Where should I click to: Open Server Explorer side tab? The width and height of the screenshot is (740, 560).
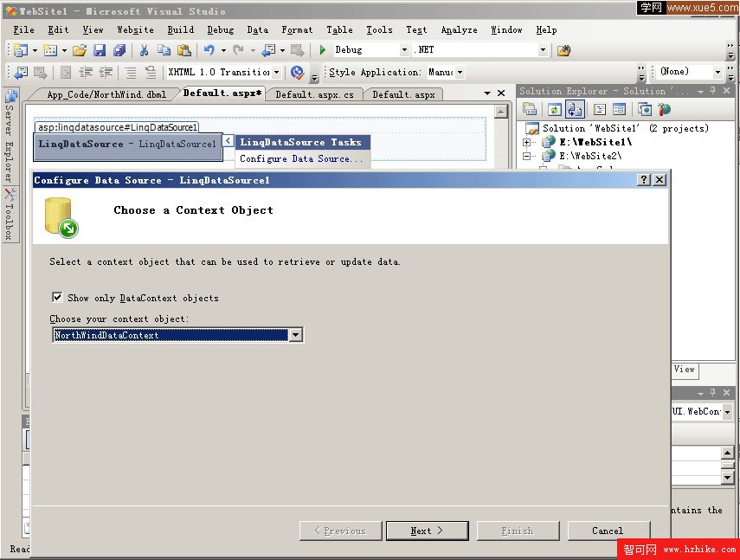10,137
